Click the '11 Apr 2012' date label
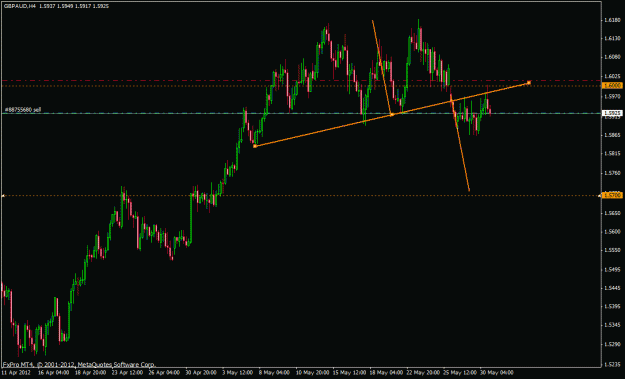The width and height of the screenshot is (625, 379). pos(15,373)
